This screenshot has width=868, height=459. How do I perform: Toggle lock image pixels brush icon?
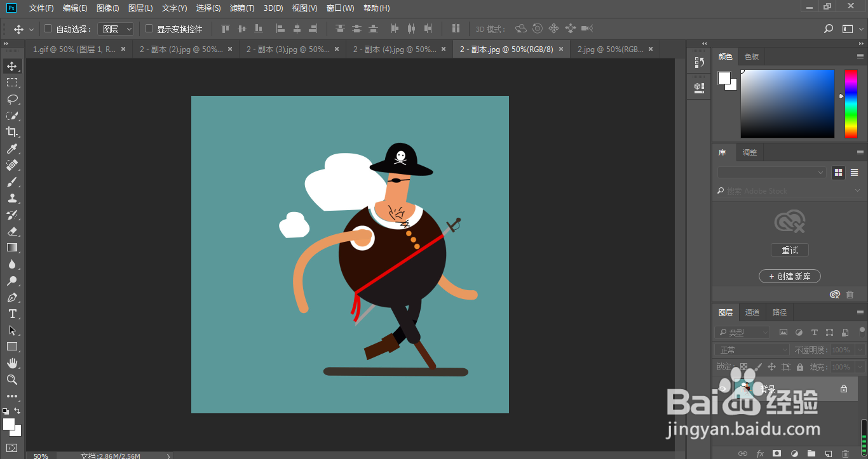757,367
